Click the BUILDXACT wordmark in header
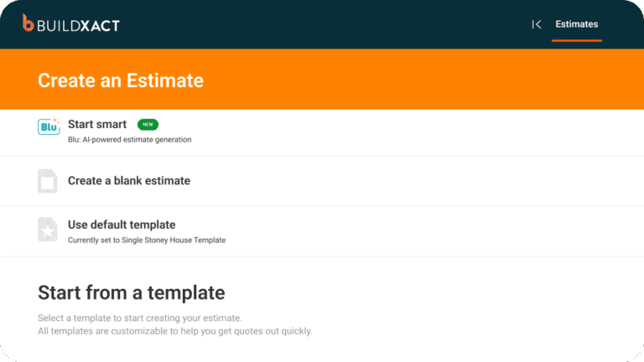 [79, 25]
